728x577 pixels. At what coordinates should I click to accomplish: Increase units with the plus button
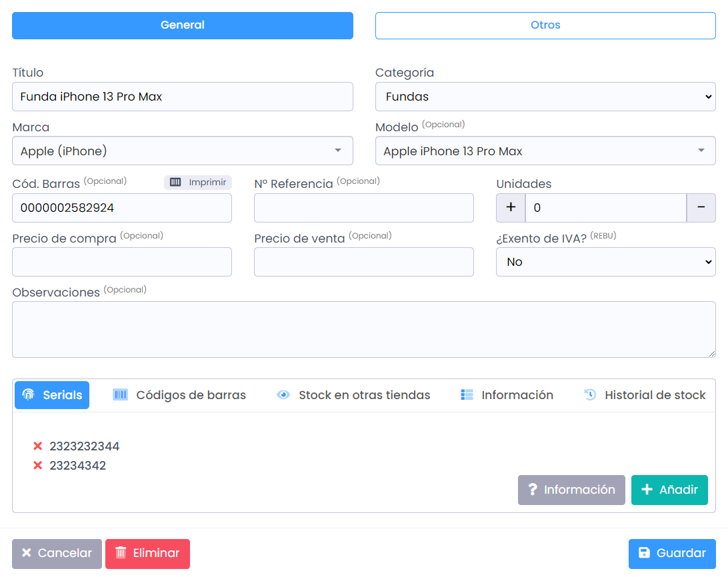coord(511,208)
